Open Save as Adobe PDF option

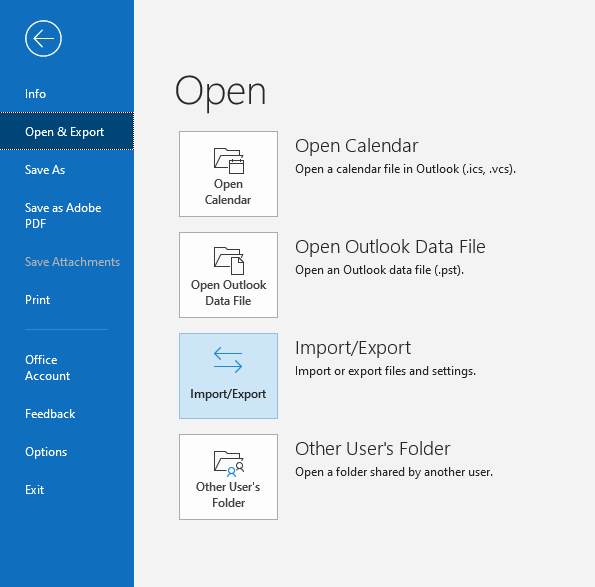click(63, 216)
